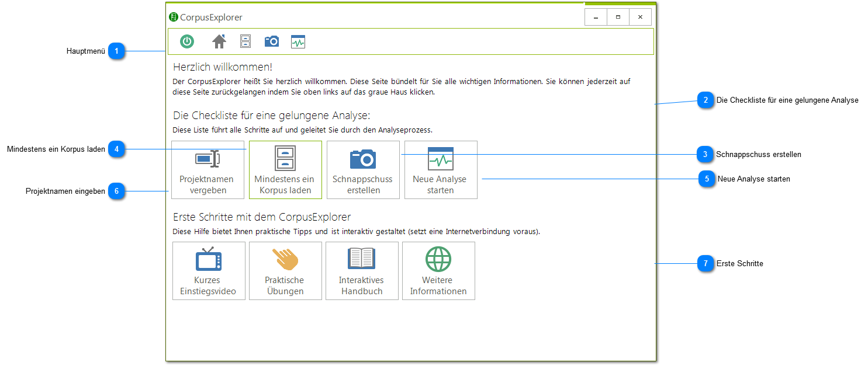Image resolution: width=868 pixels, height=366 pixels.
Task: Open the analysis window icon in the toolbar
Action: click(x=298, y=41)
